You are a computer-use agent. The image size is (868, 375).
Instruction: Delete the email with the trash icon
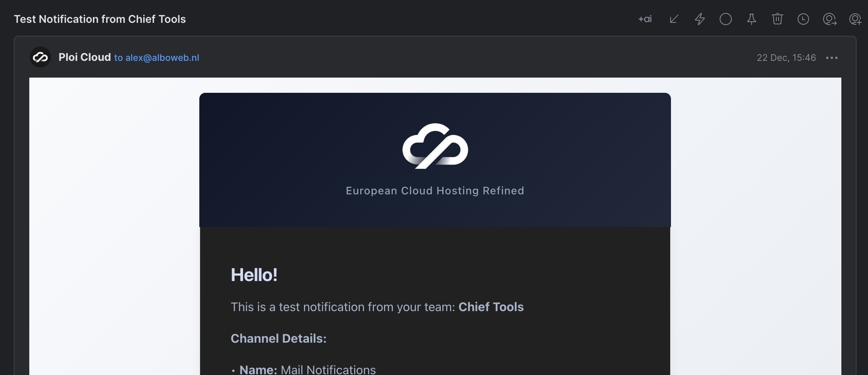pyautogui.click(x=777, y=19)
